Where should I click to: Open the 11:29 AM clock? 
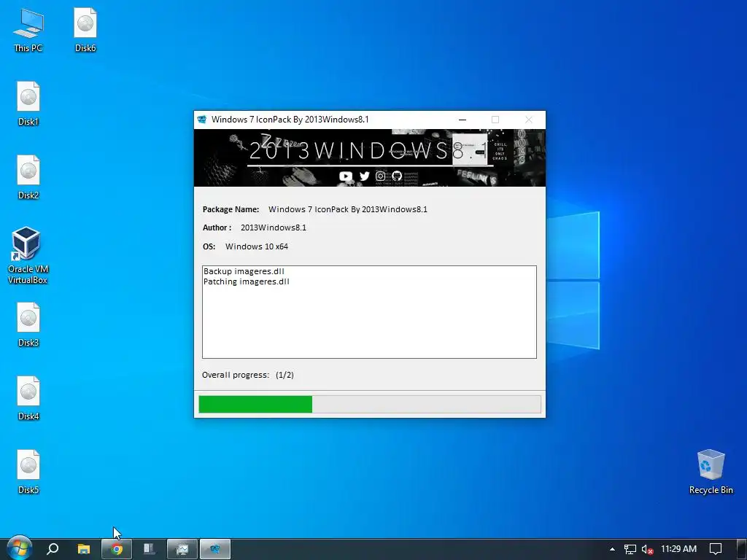pos(679,549)
